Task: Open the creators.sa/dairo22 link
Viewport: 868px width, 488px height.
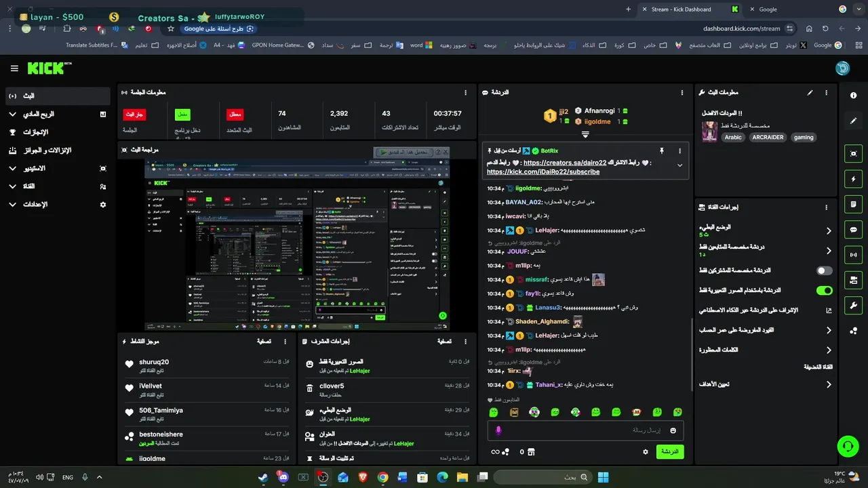Action: click(565, 163)
